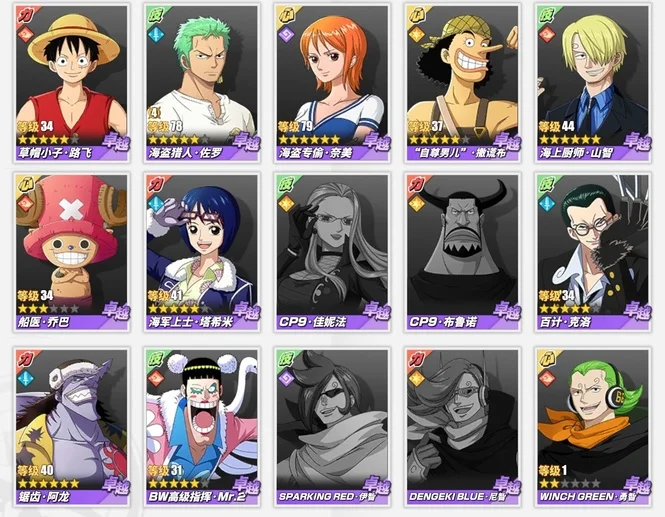
Task: Open the 海上厨师·山智 character card
Action: [x=593, y=83]
